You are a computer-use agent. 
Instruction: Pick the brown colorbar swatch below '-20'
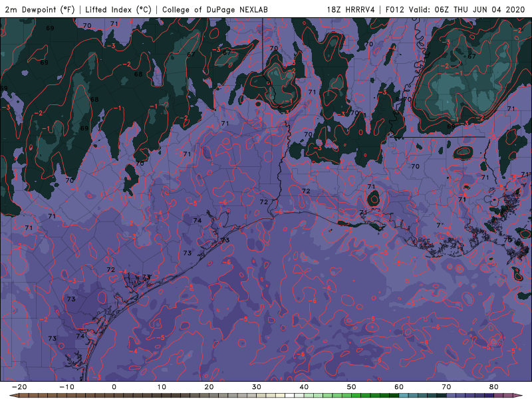point(24,396)
